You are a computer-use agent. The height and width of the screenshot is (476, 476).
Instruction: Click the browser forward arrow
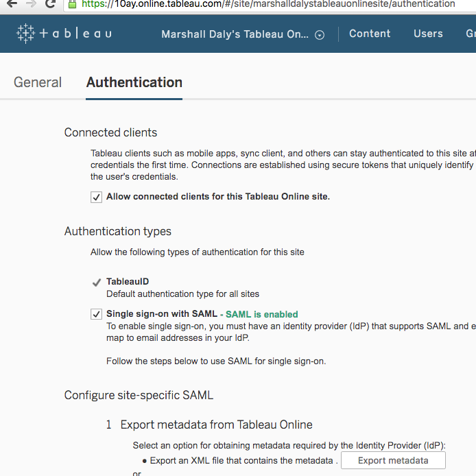tap(31, 4)
